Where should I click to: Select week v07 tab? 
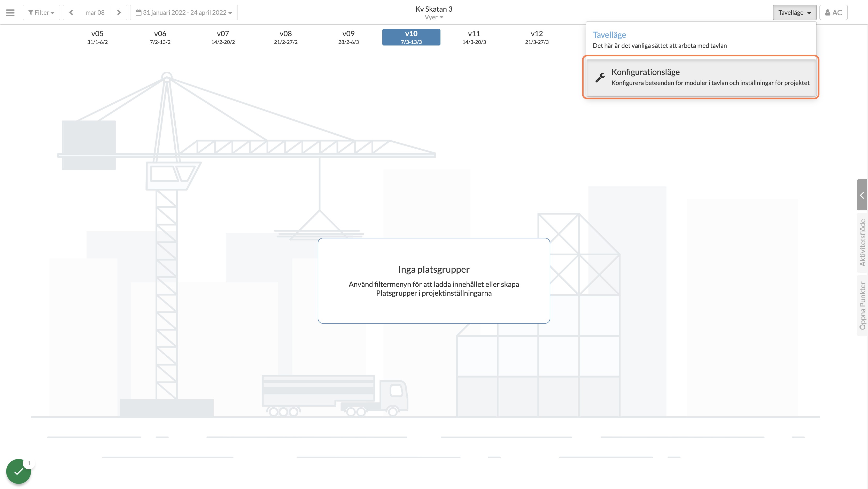(223, 37)
